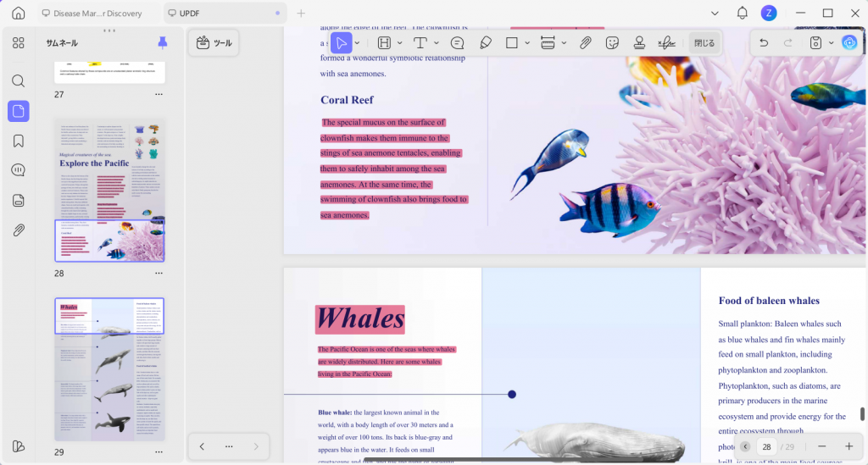Screen dimensions: 868x465
Task: Open the attachments paperclip panel in sidebar
Action: [19, 230]
